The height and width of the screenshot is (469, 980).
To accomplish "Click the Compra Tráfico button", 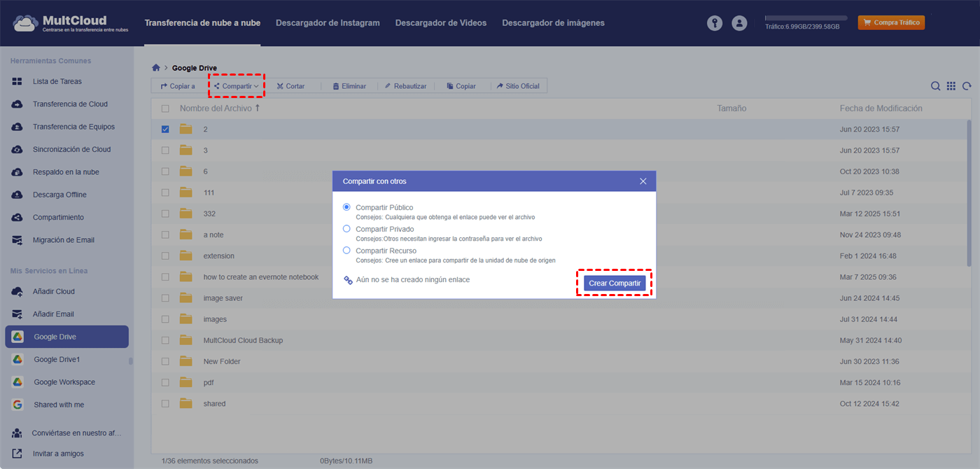I will pos(891,22).
